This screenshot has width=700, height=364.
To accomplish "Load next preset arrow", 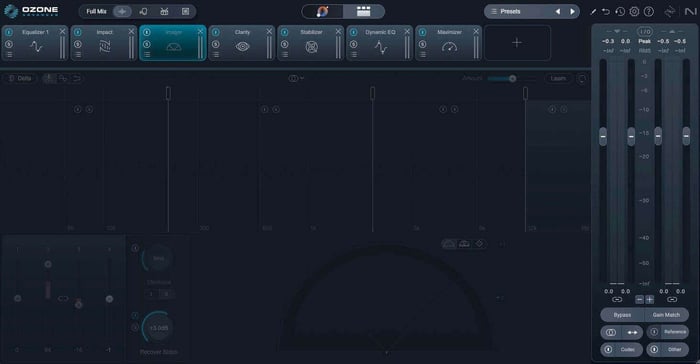I will coord(572,12).
